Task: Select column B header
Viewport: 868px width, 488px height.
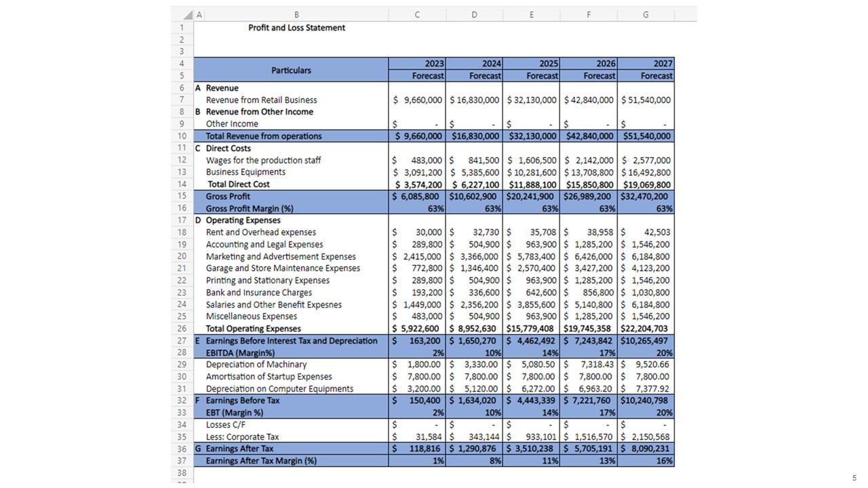Action: click(x=296, y=15)
